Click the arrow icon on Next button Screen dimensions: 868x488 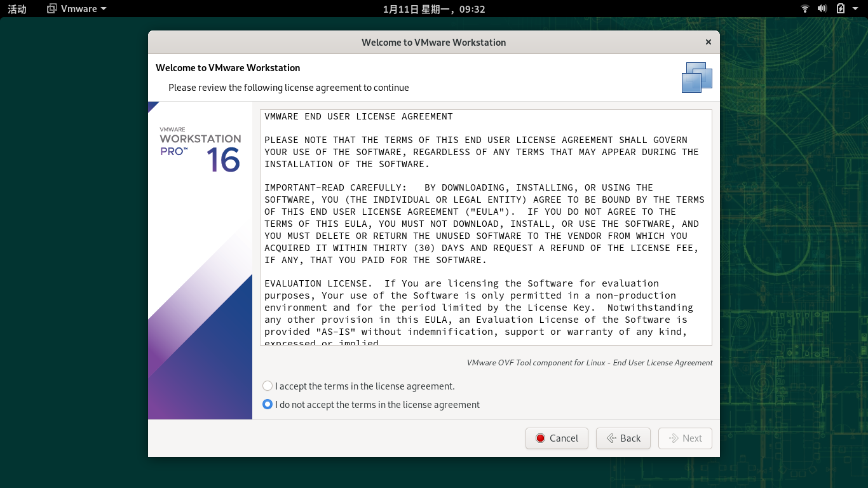tap(673, 438)
